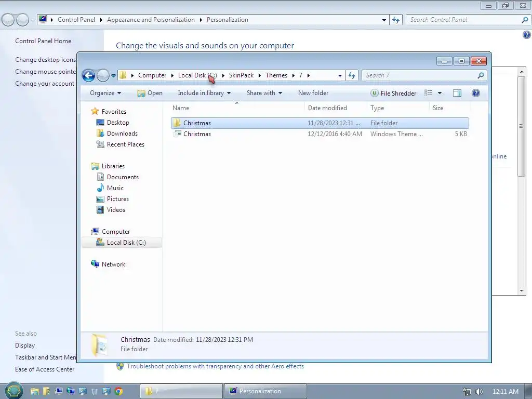Viewport: 532px width, 399px height.
Task: Refresh the Control Panel window
Action: coord(396,20)
